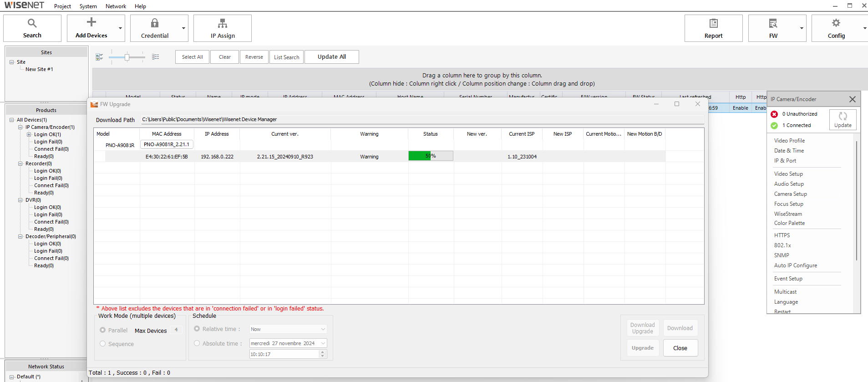
Task: Click the 50% upgrade progress bar
Action: pos(431,156)
